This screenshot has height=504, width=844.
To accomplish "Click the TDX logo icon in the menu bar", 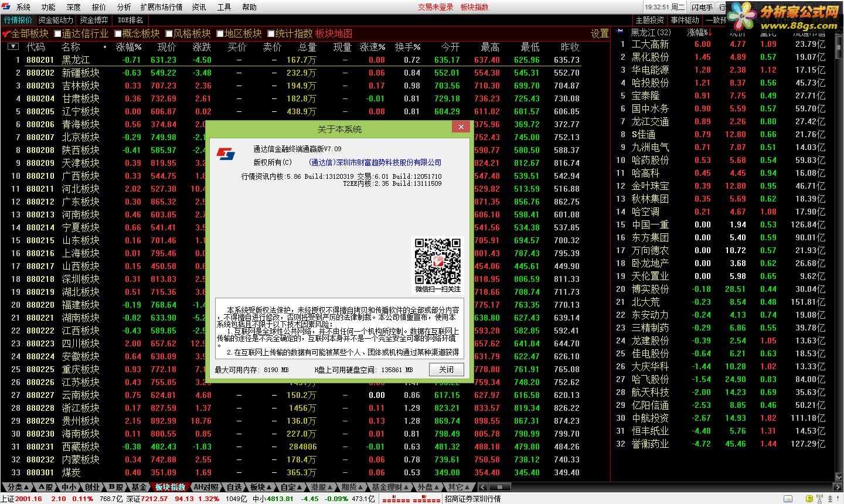I will pyautogui.click(x=6, y=7).
